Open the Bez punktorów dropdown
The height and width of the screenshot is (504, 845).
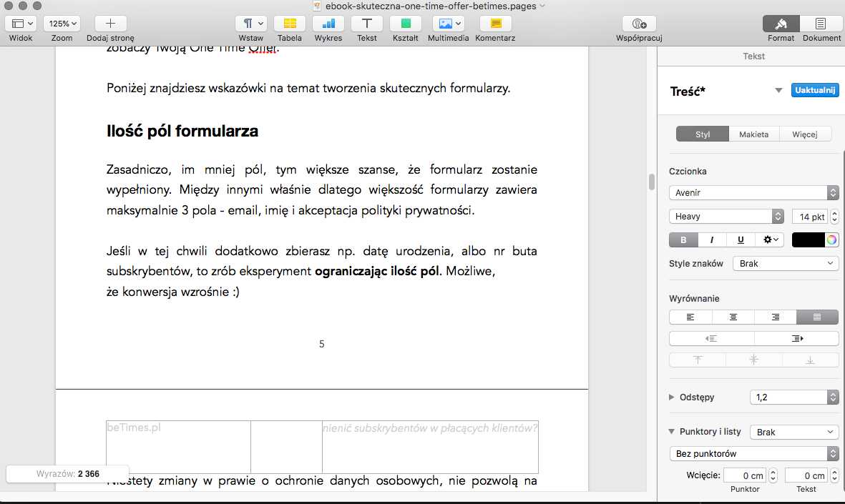(x=753, y=453)
